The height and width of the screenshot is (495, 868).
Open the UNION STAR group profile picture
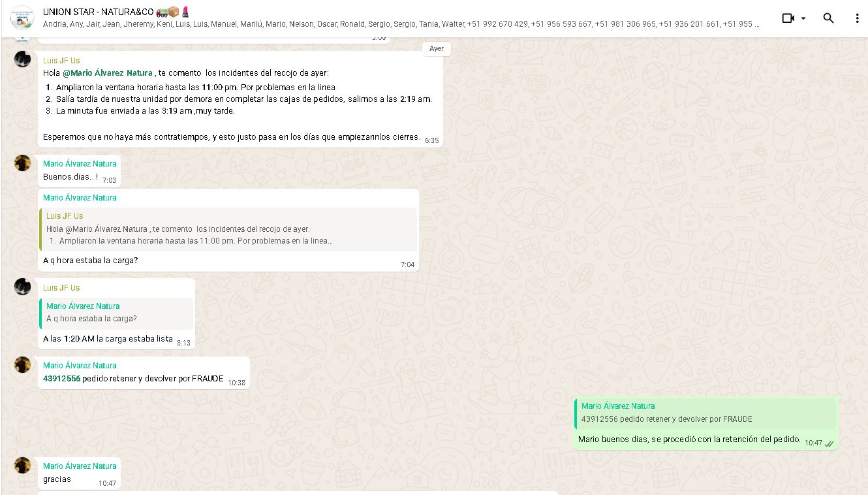tap(22, 18)
